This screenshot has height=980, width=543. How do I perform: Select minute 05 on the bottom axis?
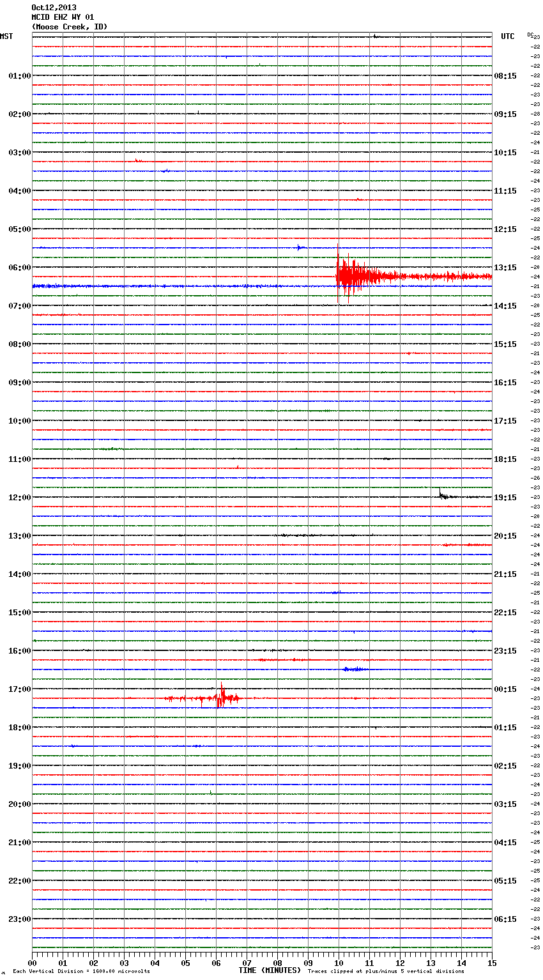coord(185,963)
